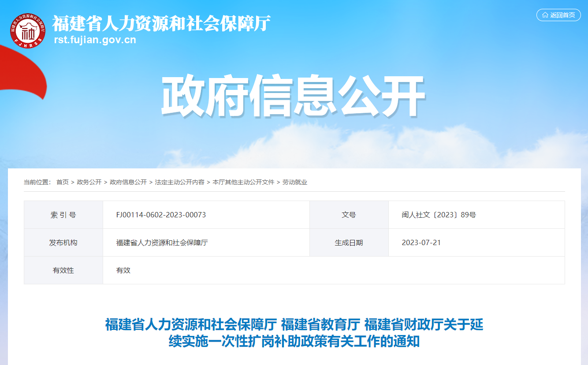Click the 政府信息公开 banner heading
Screen dimensions: 588x365
click(x=293, y=96)
